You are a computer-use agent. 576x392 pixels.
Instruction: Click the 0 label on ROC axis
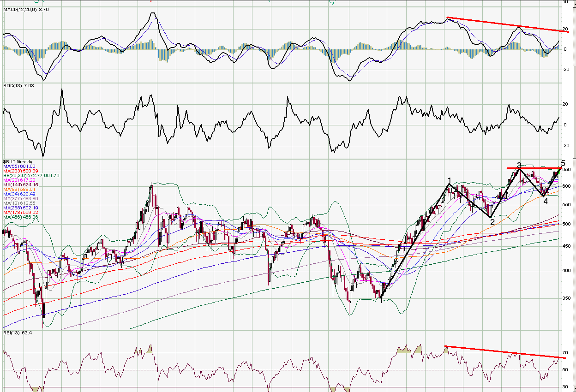564,125
